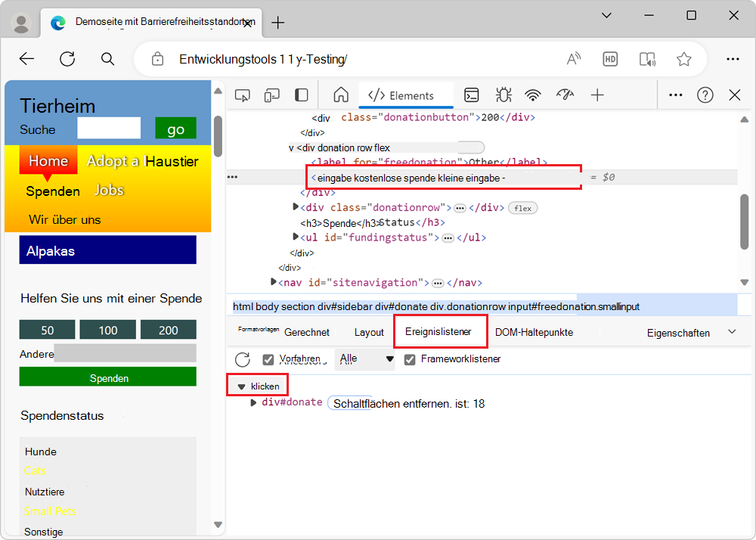Open network conditions wifi icon
This screenshot has width=756, height=540.
pyautogui.click(x=533, y=95)
